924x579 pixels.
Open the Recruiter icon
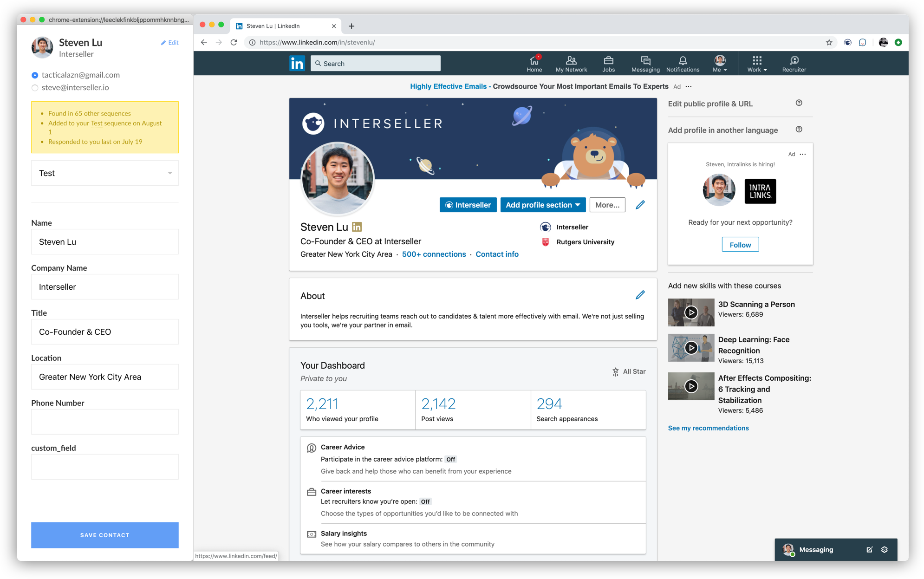794,64
